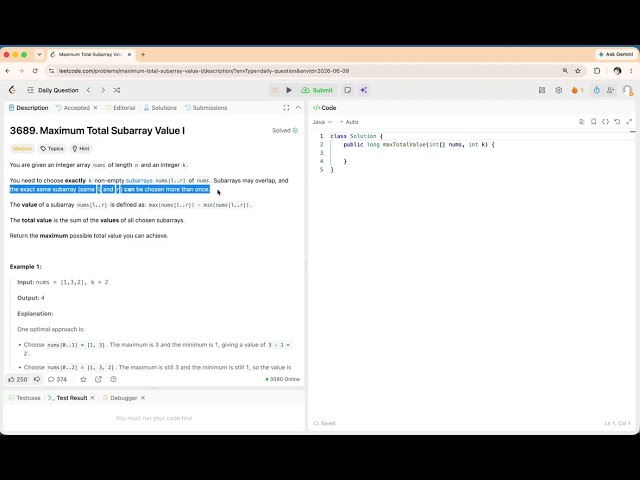Image resolution: width=640 pixels, height=480 pixels.
Task: Open the notes icon next to Submit
Action: click(347, 90)
